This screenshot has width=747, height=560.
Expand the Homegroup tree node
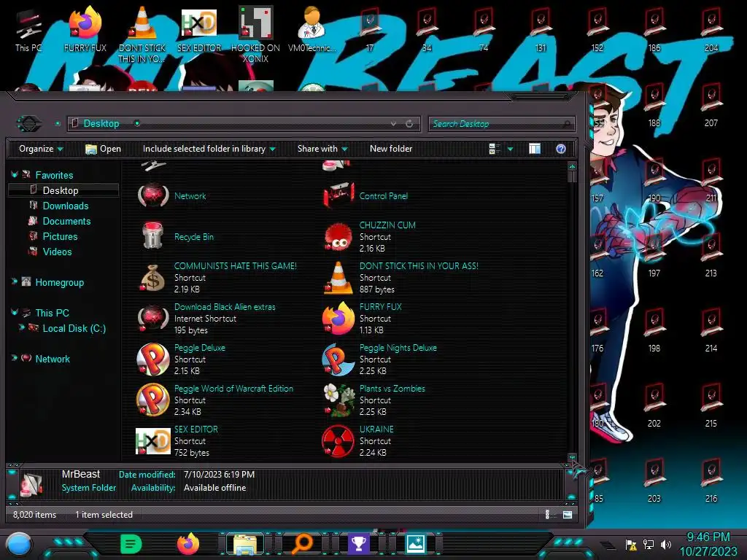(x=15, y=282)
